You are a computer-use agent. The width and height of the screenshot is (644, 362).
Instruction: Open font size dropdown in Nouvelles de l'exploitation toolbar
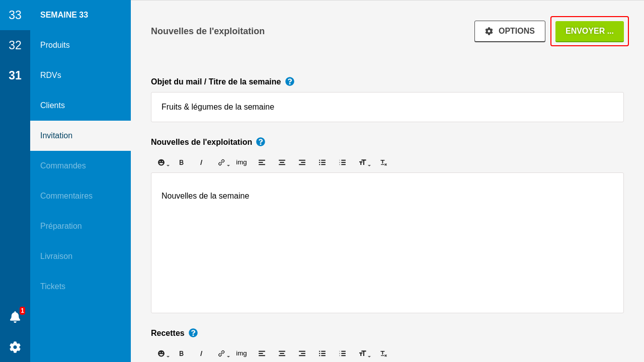(364, 162)
